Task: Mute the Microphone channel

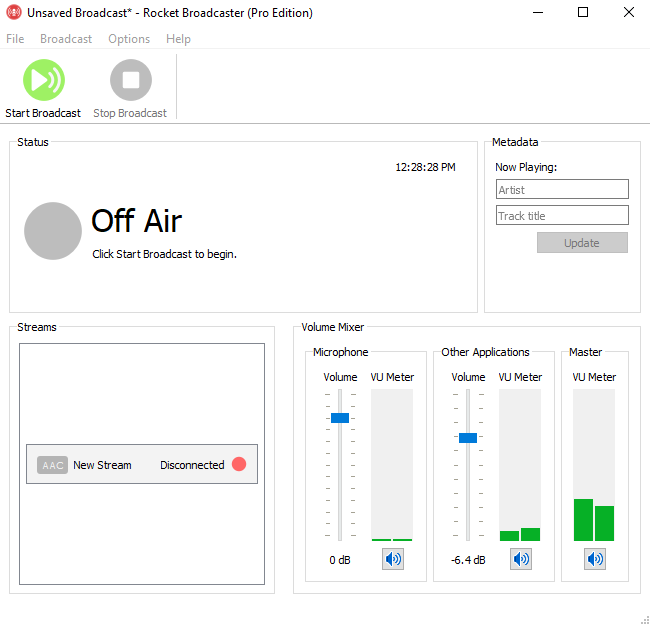Action: point(393,559)
